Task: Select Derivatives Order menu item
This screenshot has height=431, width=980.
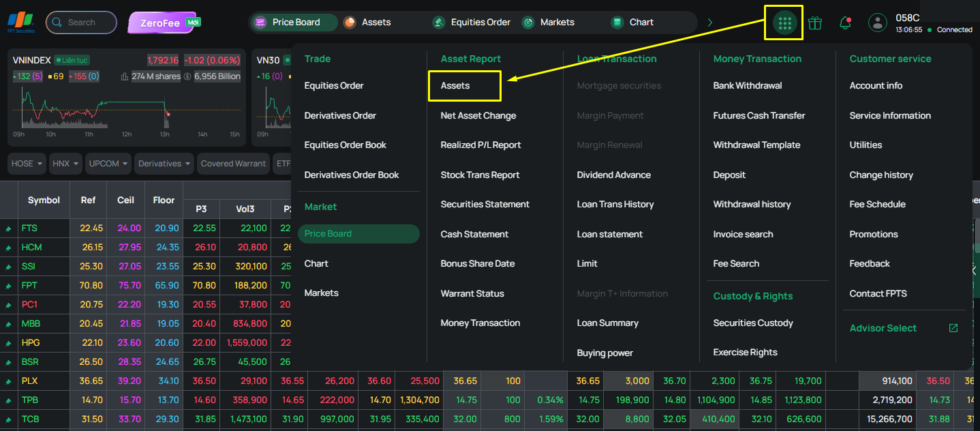Action: coord(340,116)
